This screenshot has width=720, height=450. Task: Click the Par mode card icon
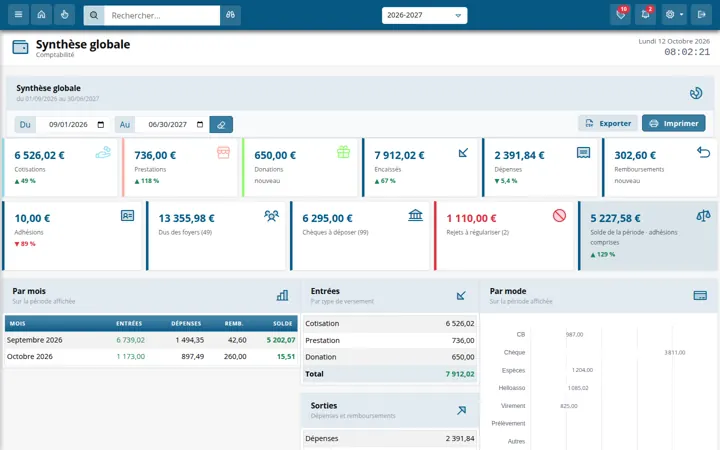tap(700, 295)
